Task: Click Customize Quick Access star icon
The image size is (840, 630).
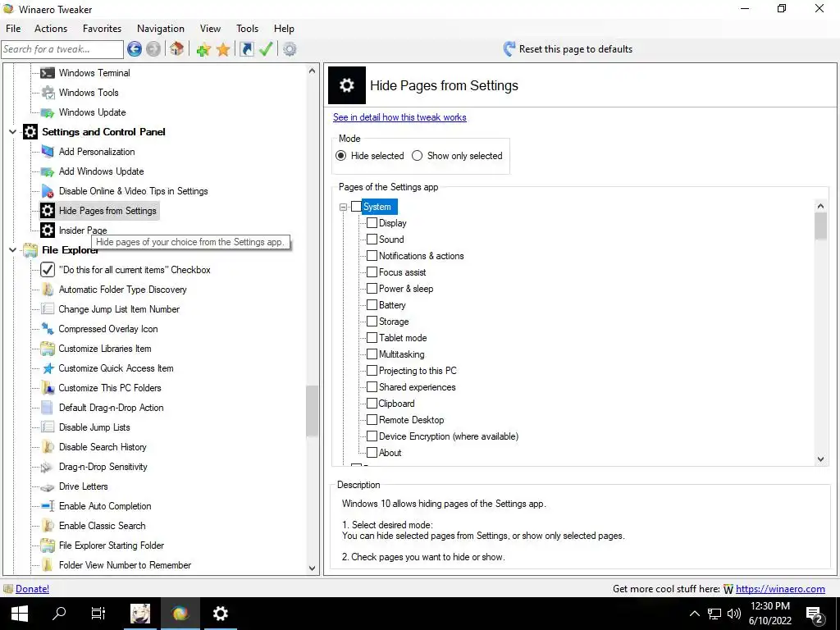Action: click(48, 368)
